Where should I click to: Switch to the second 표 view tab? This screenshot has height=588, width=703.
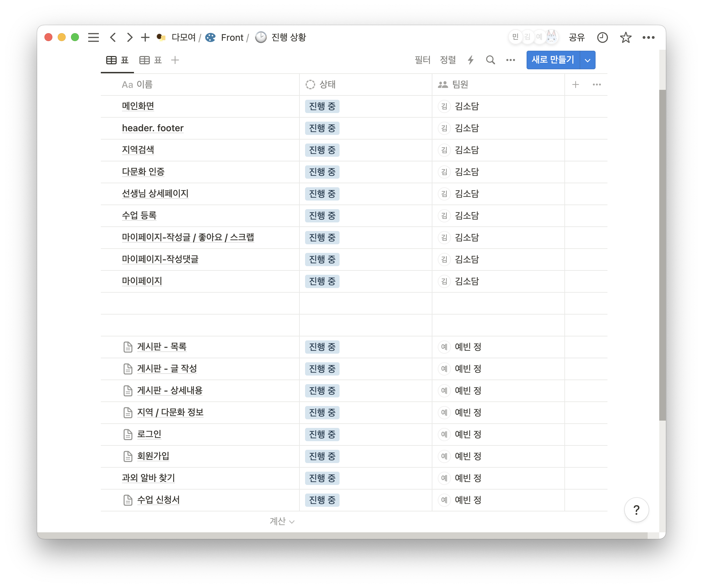coord(151,60)
